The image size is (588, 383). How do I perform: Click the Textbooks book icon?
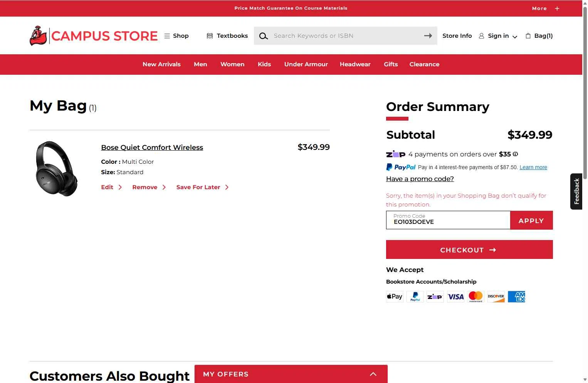click(210, 36)
